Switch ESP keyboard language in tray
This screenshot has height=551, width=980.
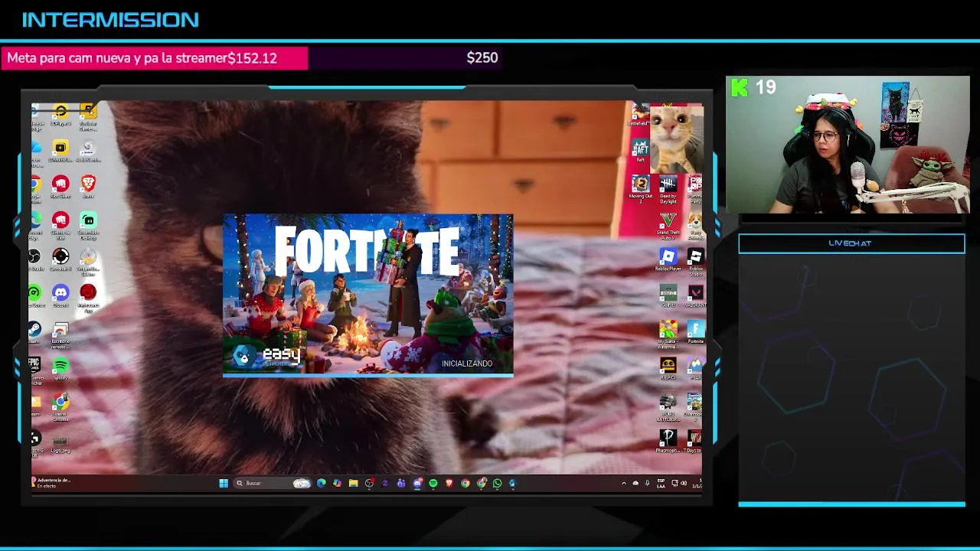coord(661,483)
